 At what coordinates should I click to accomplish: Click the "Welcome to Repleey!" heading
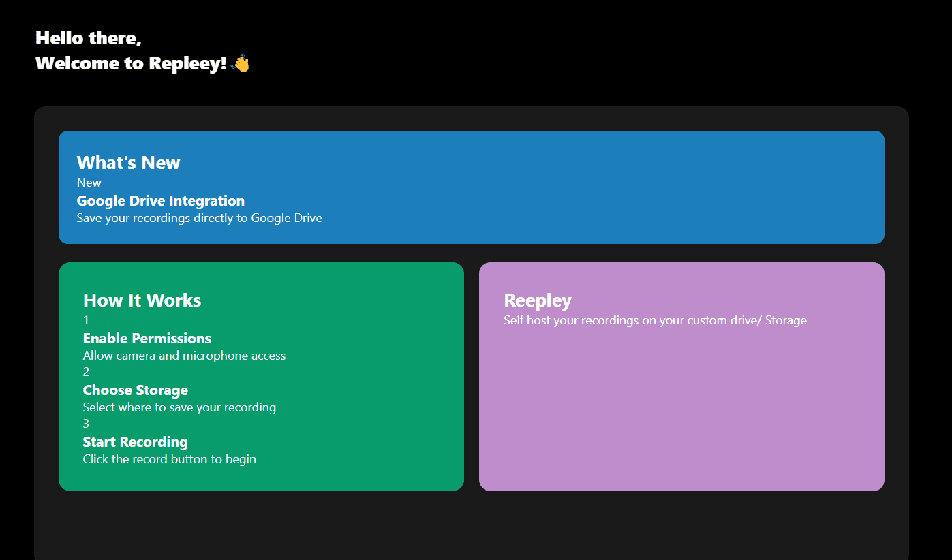pos(131,63)
